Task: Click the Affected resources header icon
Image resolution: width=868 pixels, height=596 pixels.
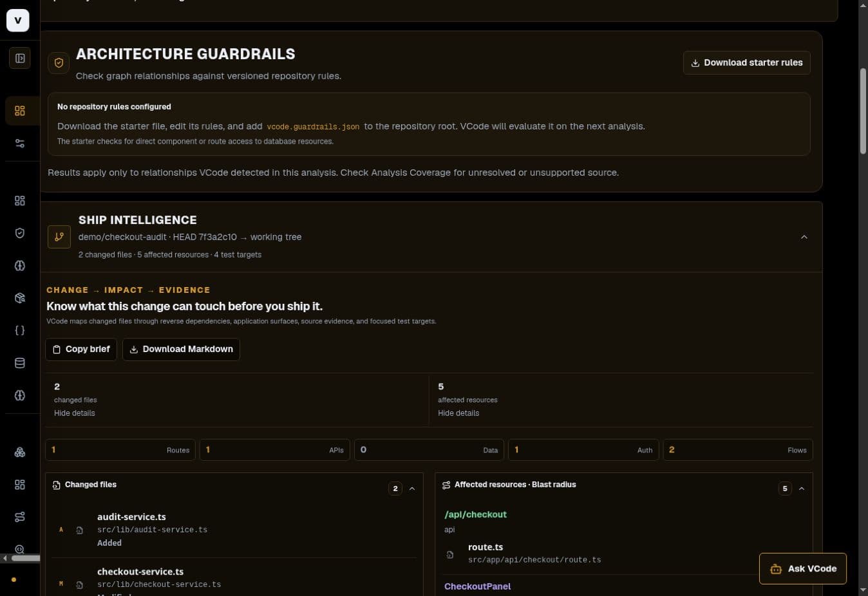Action: click(x=446, y=485)
